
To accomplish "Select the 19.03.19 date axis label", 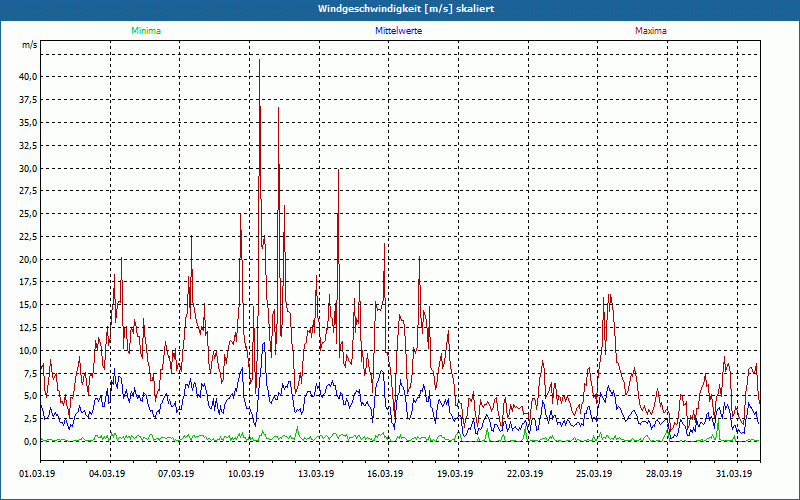I will tap(455, 474).
